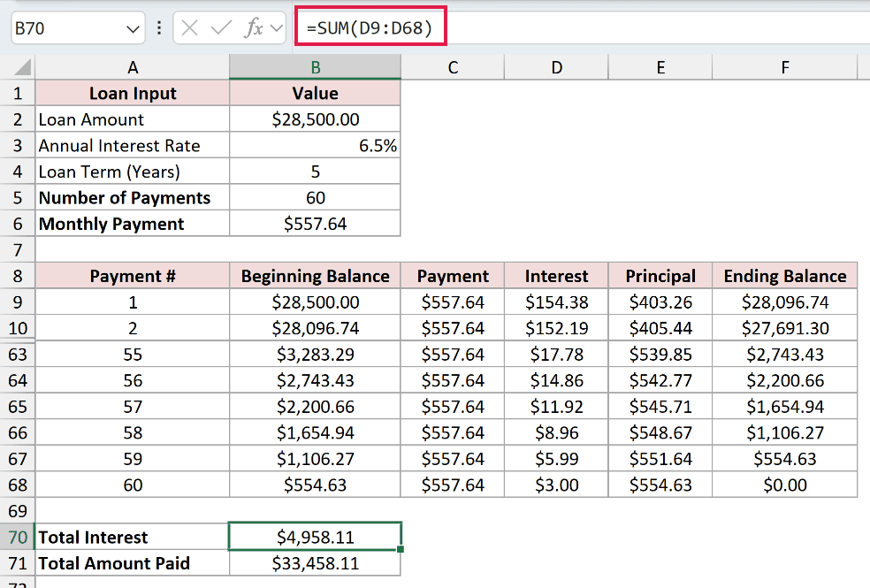Select column B header
This screenshot has height=588, width=870.
(315, 67)
